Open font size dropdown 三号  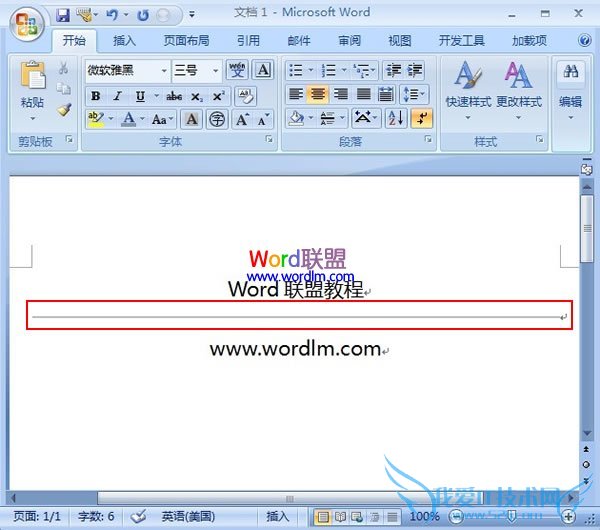point(215,71)
